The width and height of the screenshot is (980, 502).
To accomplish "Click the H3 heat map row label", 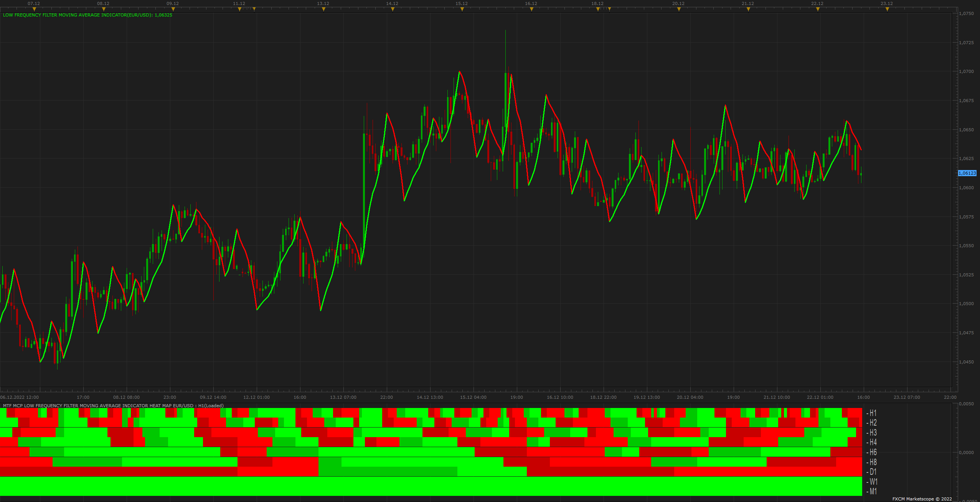I will pyautogui.click(x=871, y=433).
